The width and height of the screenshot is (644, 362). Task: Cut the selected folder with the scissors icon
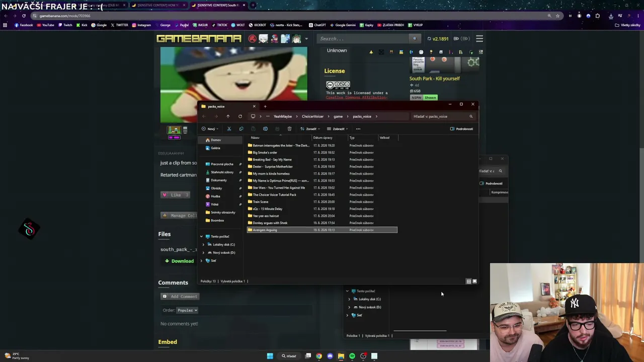click(229, 129)
